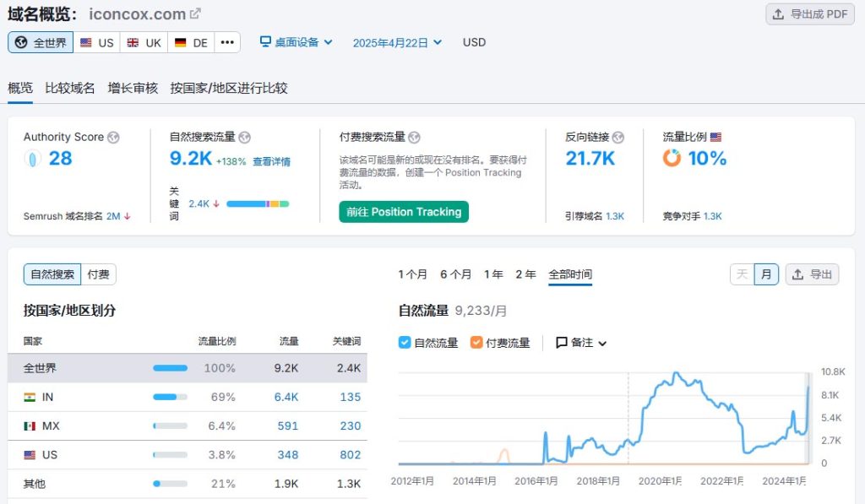The height and width of the screenshot is (504, 865).
Task: Click US traffic value 348
Action: pyautogui.click(x=287, y=455)
